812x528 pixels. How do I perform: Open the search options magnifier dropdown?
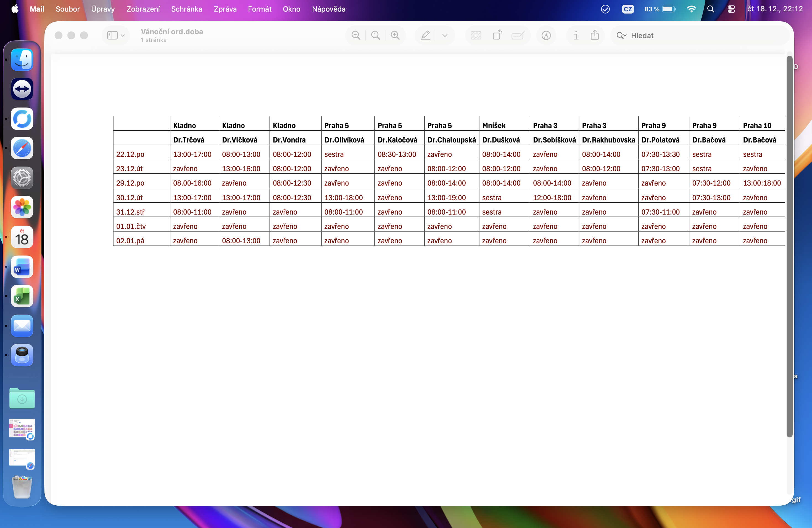pyautogui.click(x=621, y=35)
